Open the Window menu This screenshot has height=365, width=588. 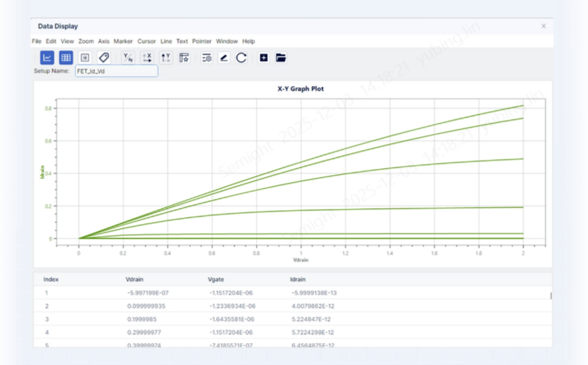227,41
